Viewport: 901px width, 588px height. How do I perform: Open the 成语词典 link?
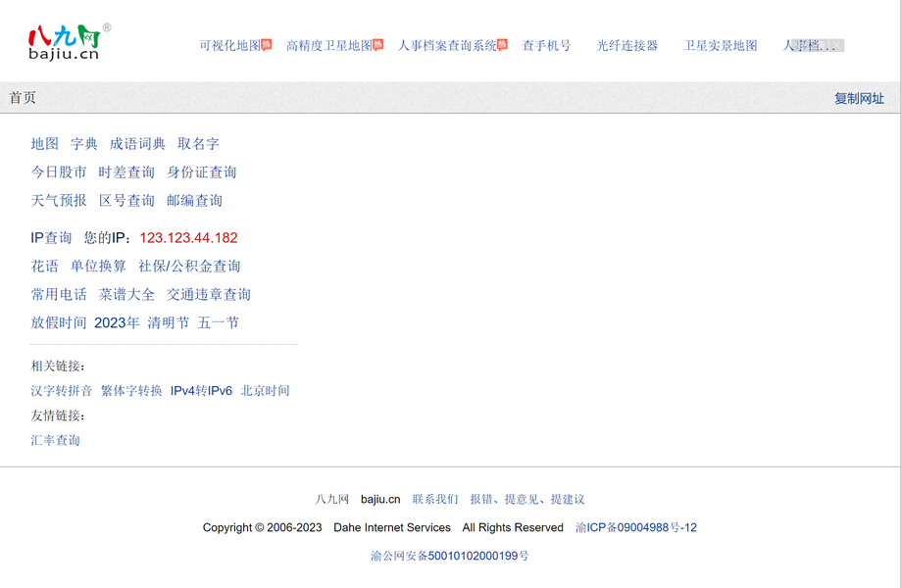pos(137,144)
